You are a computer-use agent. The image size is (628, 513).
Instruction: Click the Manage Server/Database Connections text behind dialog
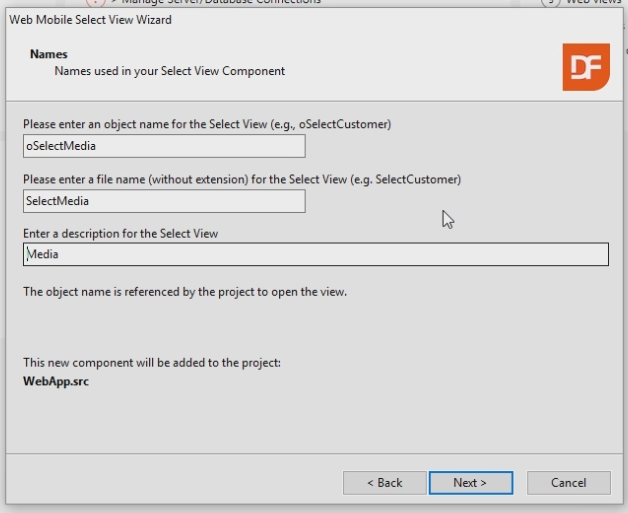(220, 3)
